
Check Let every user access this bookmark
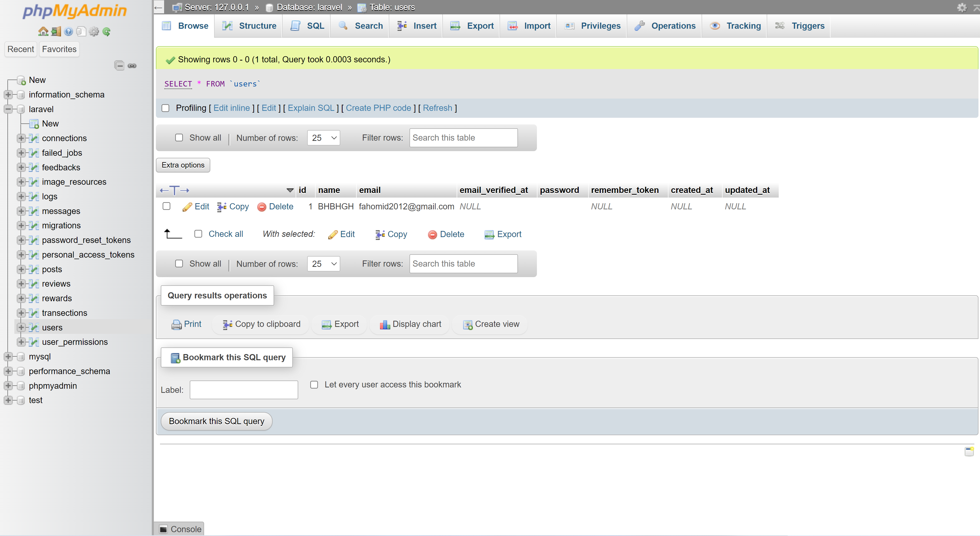pyautogui.click(x=314, y=385)
